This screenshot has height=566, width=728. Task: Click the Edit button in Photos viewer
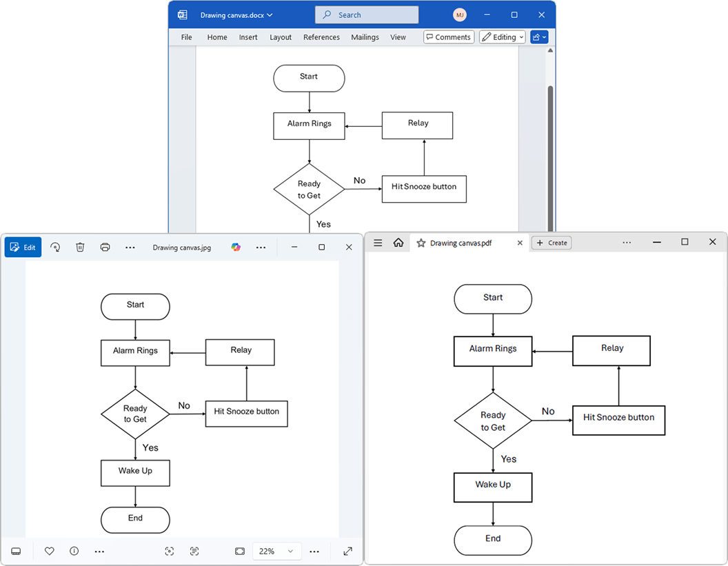[23, 247]
